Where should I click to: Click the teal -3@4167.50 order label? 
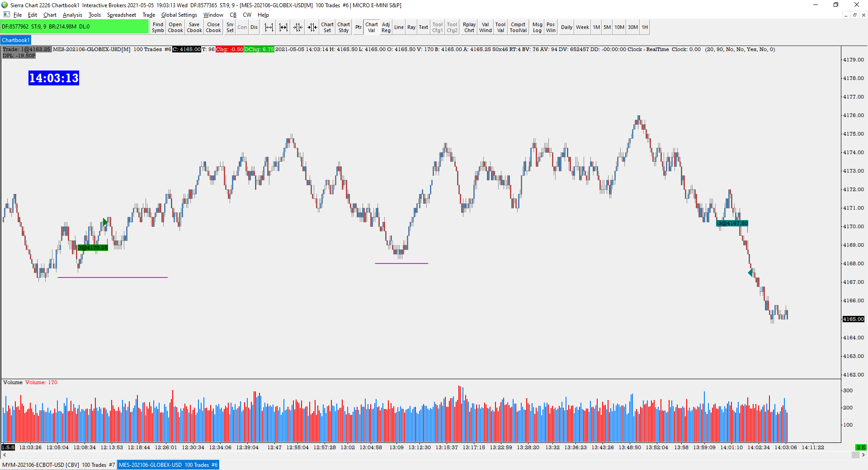point(732,223)
